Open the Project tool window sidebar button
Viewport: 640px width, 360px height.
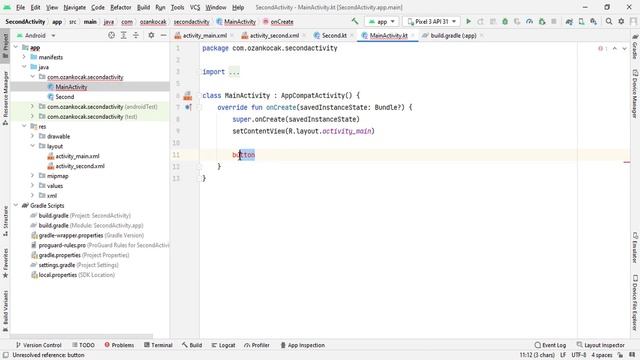point(5,46)
